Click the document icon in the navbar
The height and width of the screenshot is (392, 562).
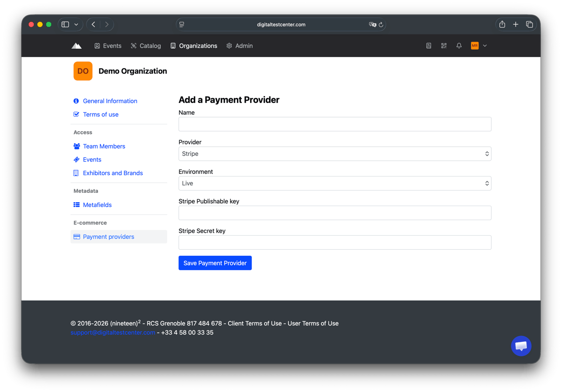[429, 46]
